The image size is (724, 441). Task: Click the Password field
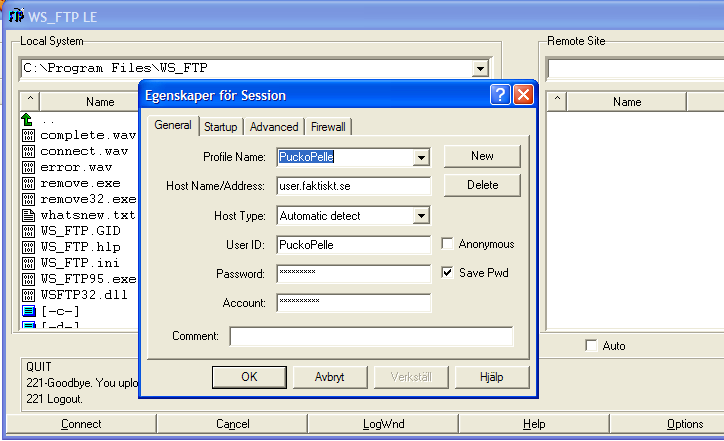[x=354, y=274]
